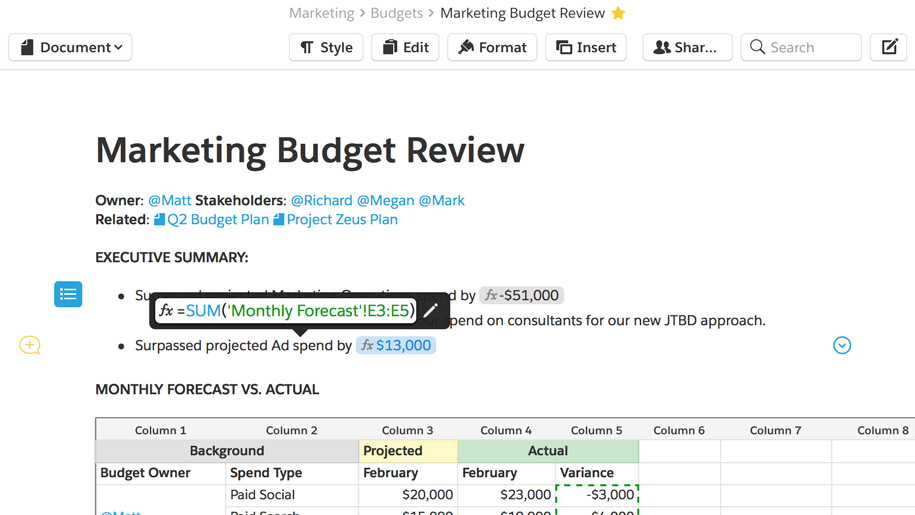Click MONTHLY FORECAST VS. ACTUAL heading
Viewport: 915px width, 515px height.
point(207,389)
